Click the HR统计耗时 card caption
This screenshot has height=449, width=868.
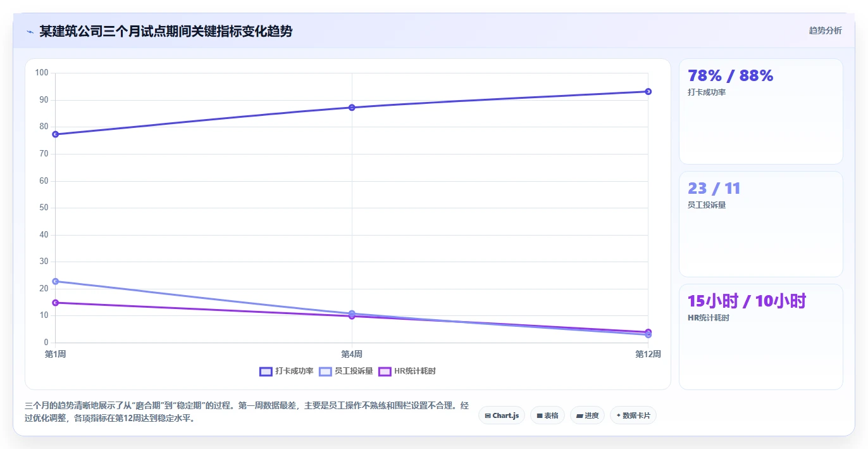click(x=709, y=318)
